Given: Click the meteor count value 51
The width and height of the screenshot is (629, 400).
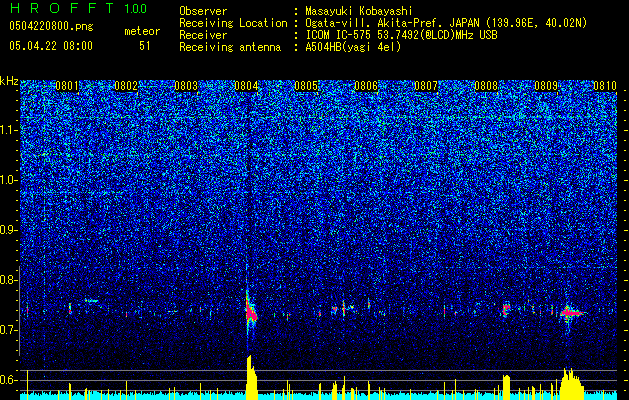Looking at the screenshot, I should [145, 46].
